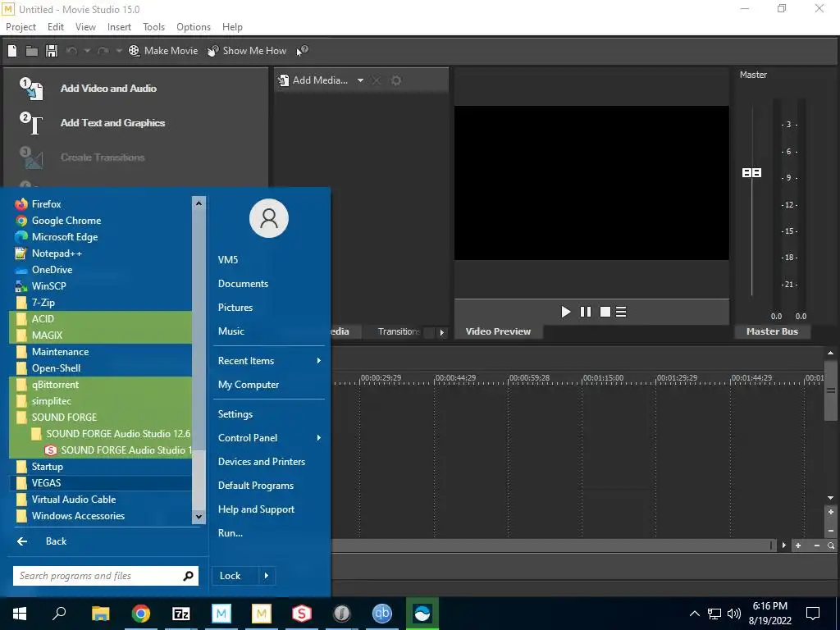
Task: Switch to the Video Preview tab
Action: pos(498,331)
